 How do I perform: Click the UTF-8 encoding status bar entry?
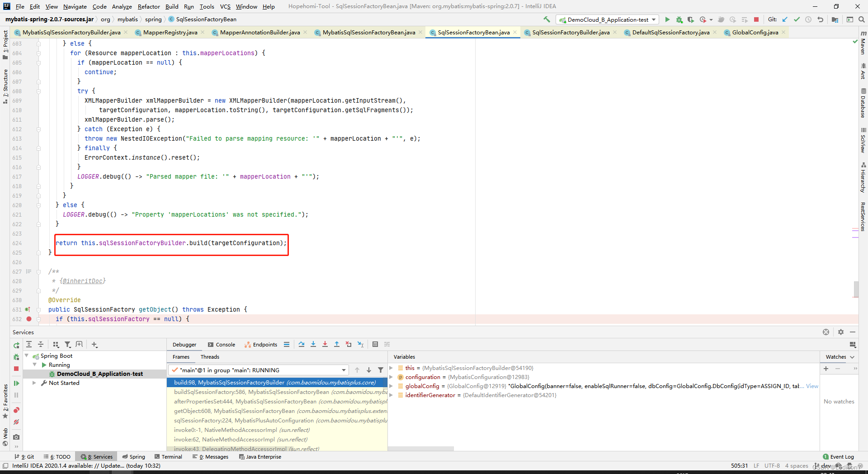[772, 466]
